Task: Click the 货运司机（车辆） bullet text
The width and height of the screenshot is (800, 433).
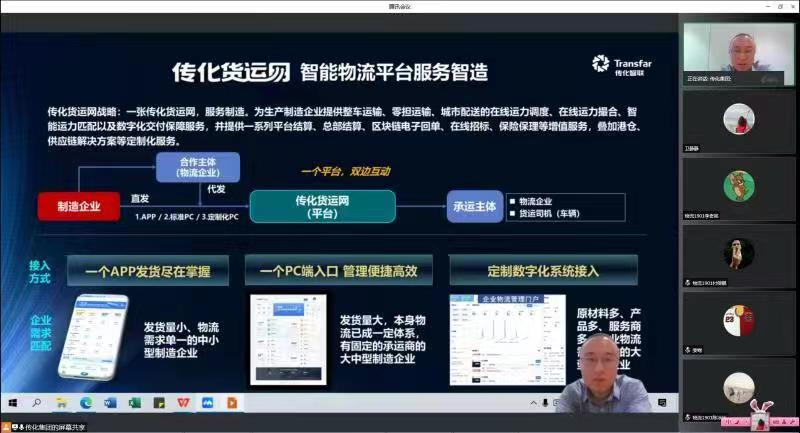Action: [549, 214]
